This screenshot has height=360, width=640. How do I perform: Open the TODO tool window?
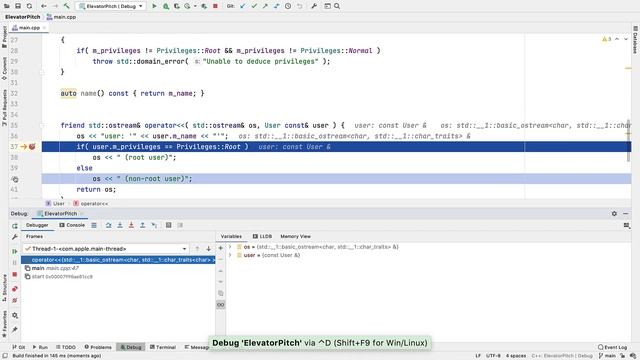[66, 347]
